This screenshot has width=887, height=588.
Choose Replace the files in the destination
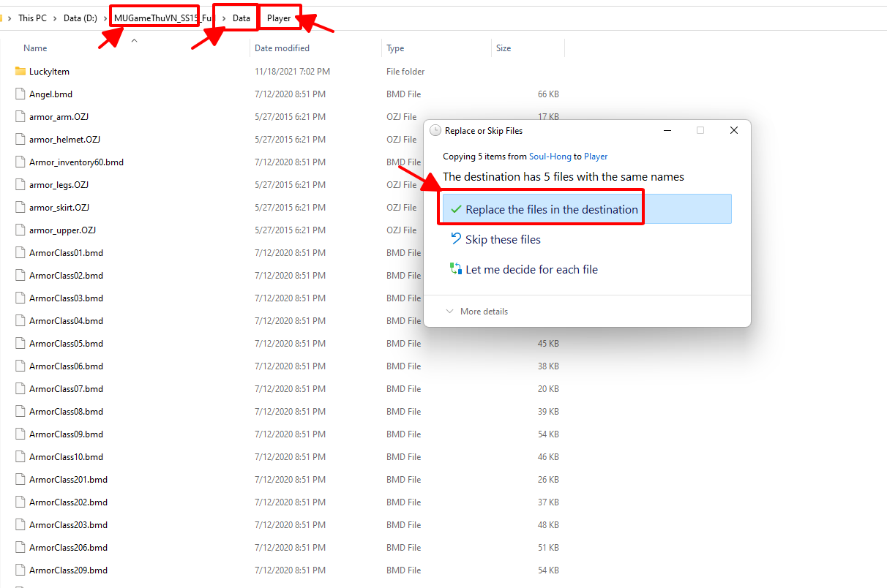click(551, 210)
